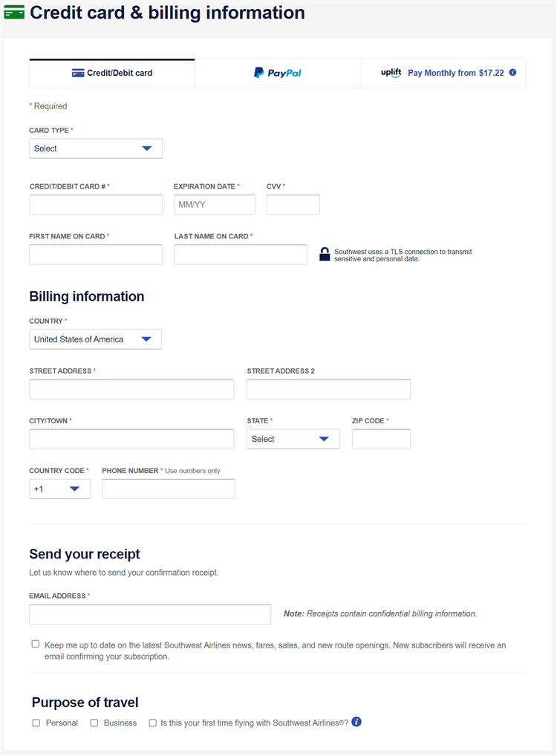Image resolution: width=557 pixels, height=756 pixels.
Task: Check the Southwest news subscription checkbox
Action: point(36,645)
